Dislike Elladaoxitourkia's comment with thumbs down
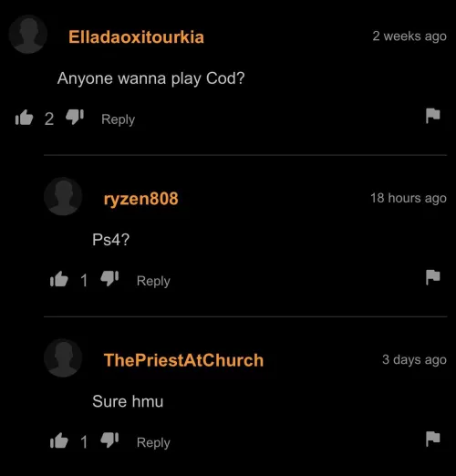The image size is (456, 476). coord(75,118)
